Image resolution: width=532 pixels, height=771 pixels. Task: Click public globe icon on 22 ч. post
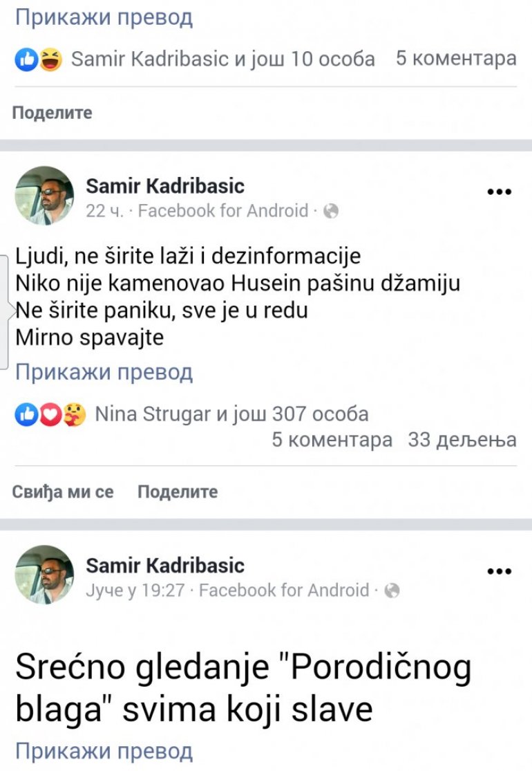pyautogui.click(x=331, y=211)
